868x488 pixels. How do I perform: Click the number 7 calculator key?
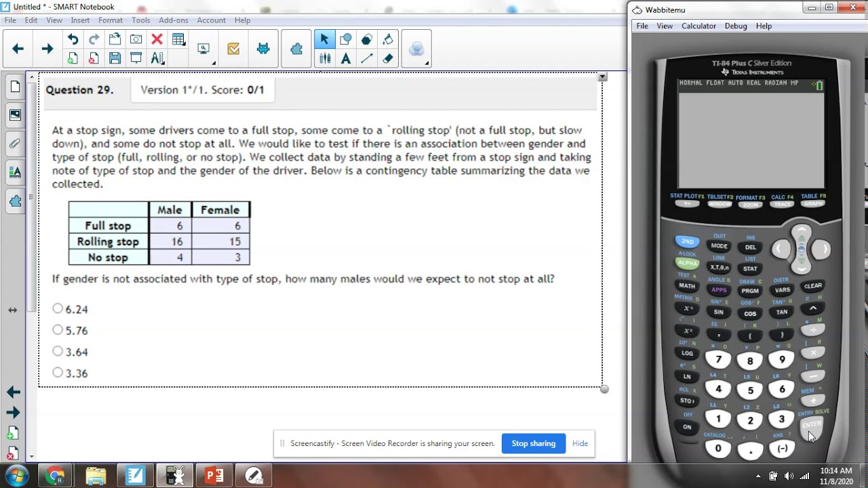(x=718, y=360)
